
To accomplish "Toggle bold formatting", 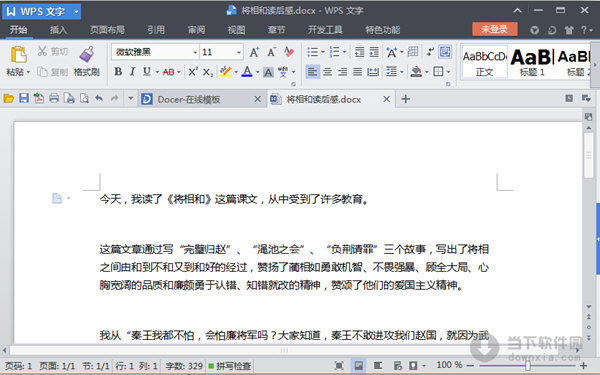I will click(118, 72).
